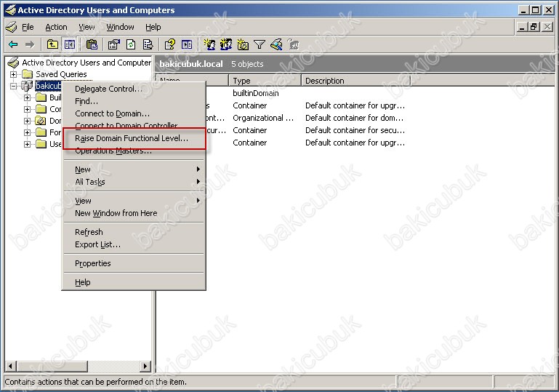Open the View submenu in context menu
The image size is (559, 392).
coord(134,201)
